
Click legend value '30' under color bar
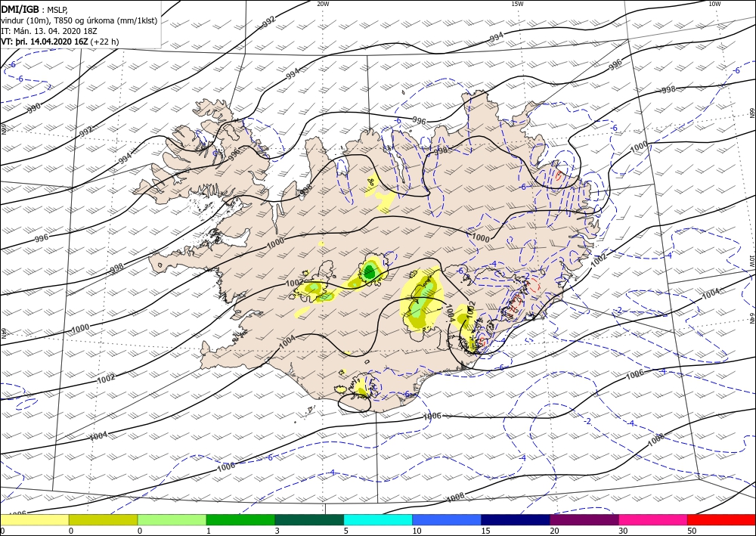(623, 531)
